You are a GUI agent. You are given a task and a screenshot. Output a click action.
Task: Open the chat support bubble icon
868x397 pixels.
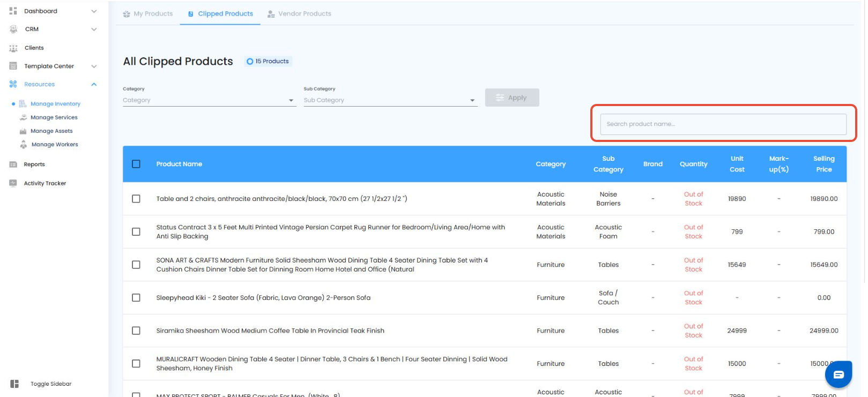pos(838,374)
